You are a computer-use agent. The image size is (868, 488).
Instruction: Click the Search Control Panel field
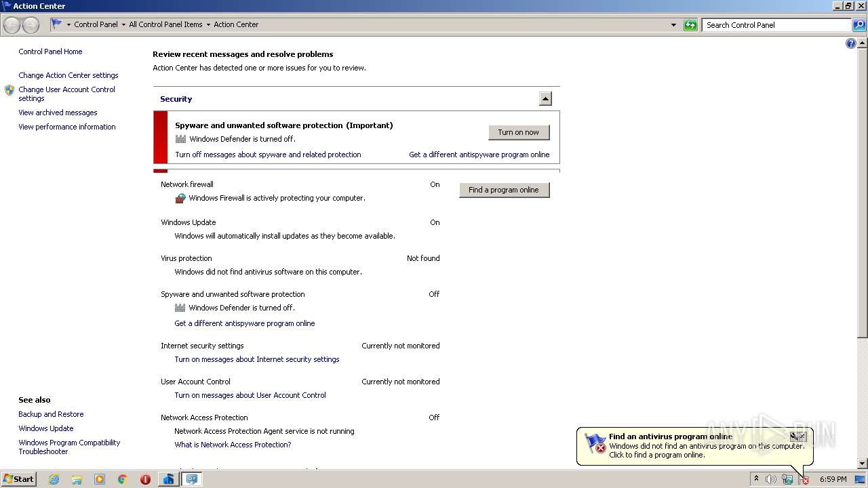pyautogui.click(x=776, y=25)
